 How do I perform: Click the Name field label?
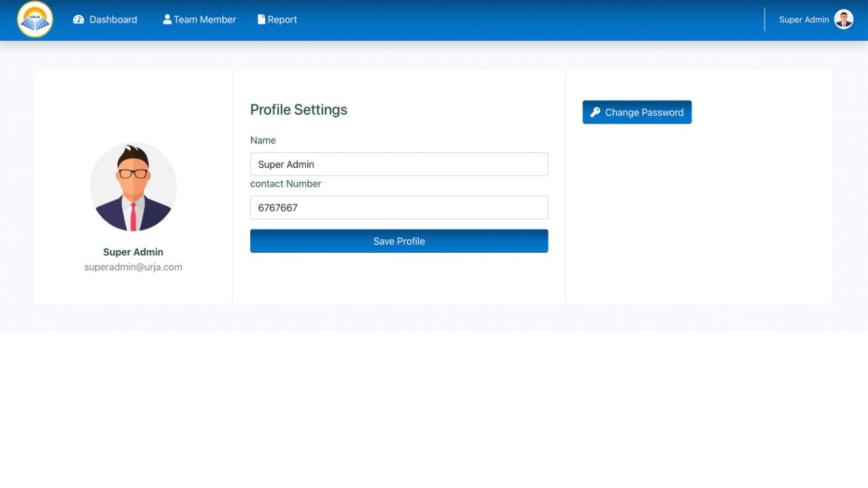coord(263,140)
